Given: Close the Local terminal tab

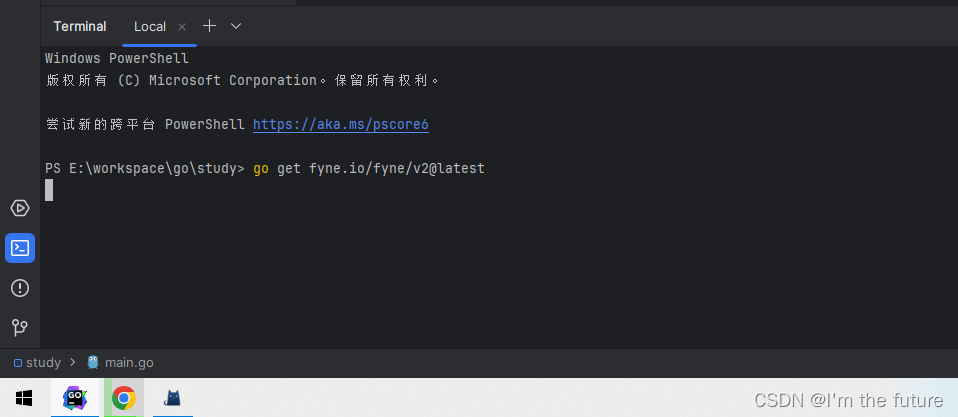Looking at the screenshot, I should tap(181, 27).
